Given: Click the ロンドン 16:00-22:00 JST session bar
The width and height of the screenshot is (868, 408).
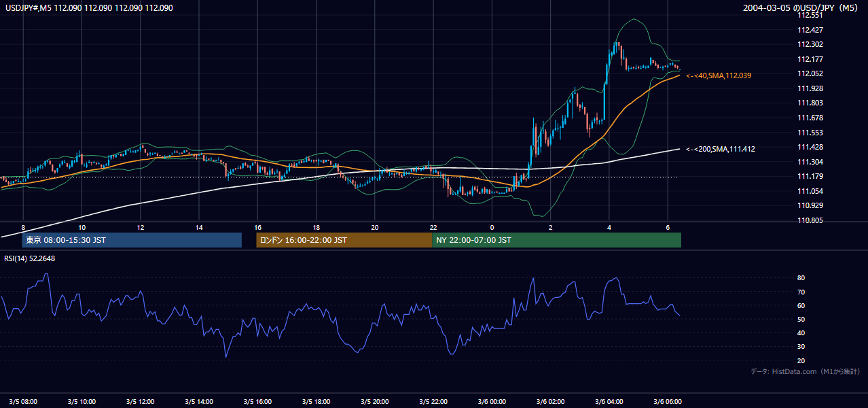Looking at the screenshot, I should 344,240.
